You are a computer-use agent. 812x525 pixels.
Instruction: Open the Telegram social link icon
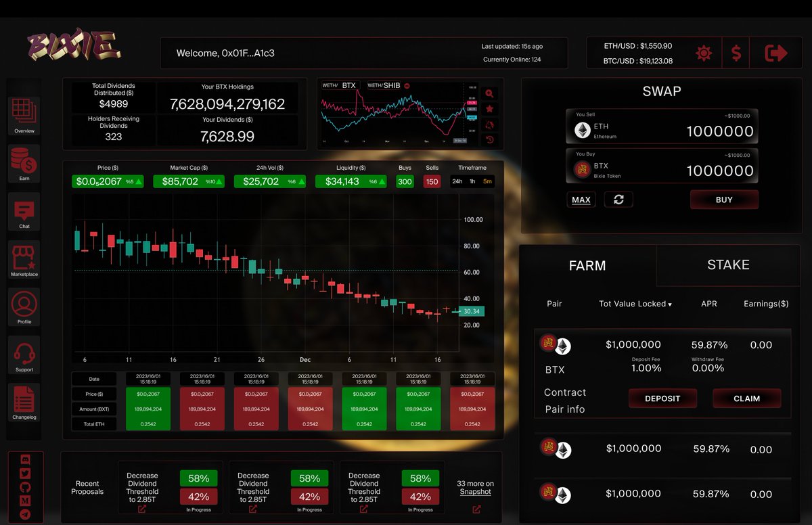pyautogui.click(x=26, y=514)
